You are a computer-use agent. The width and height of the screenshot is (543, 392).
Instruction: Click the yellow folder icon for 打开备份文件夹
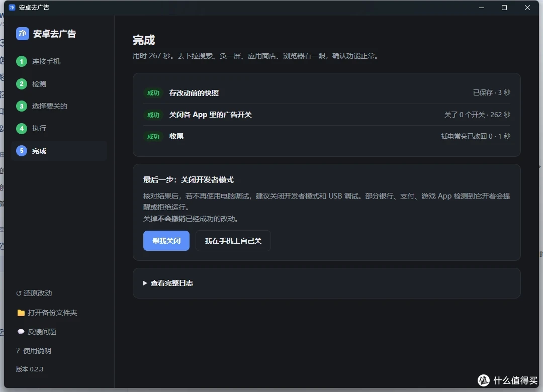tap(21, 313)
